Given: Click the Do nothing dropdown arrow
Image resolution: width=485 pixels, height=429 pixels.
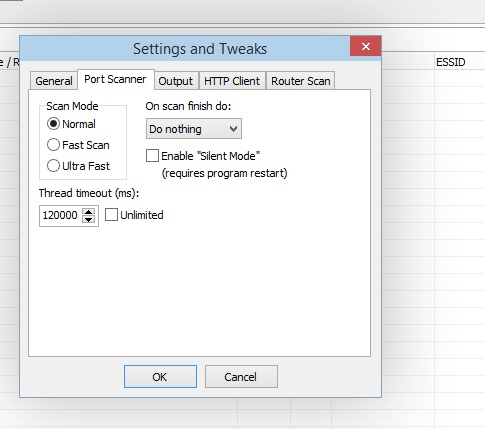Looking at the screenshot, I should [x=234, y=129].
